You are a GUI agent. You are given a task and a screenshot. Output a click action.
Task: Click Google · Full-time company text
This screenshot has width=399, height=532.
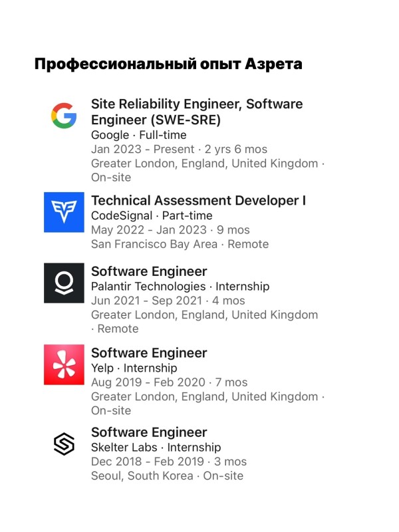pyautogui.click(x=139, y=135)
